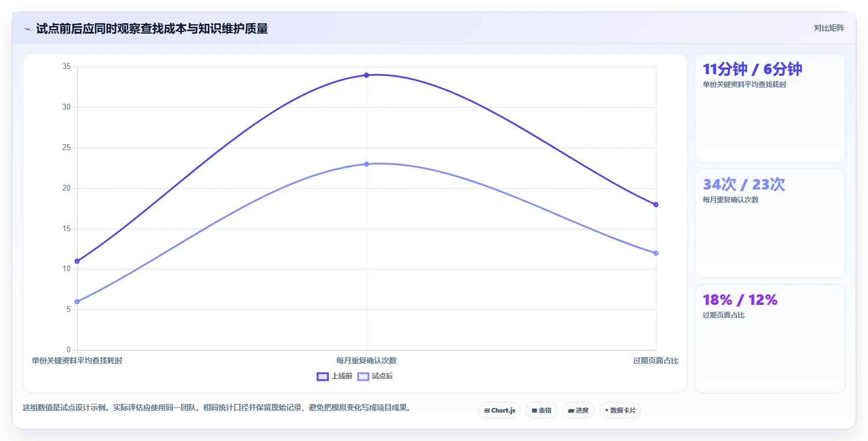
Task: Click the card caption 每月重复确认次数
Action: point(730,200)
